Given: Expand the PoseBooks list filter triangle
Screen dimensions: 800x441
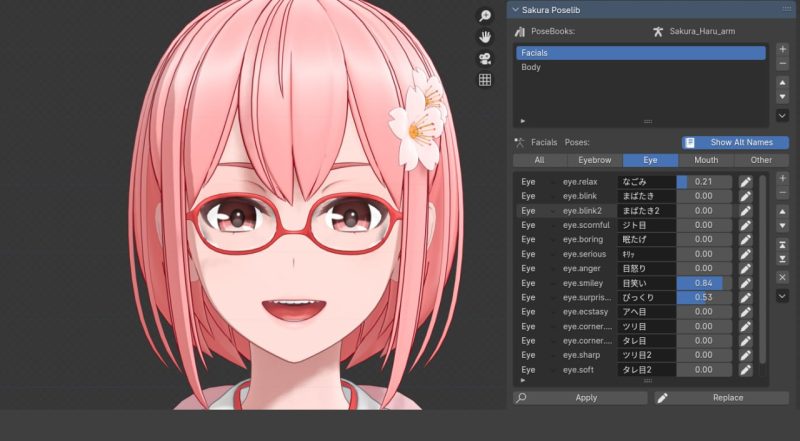Looking at the screenshot, I should [523, 120].
